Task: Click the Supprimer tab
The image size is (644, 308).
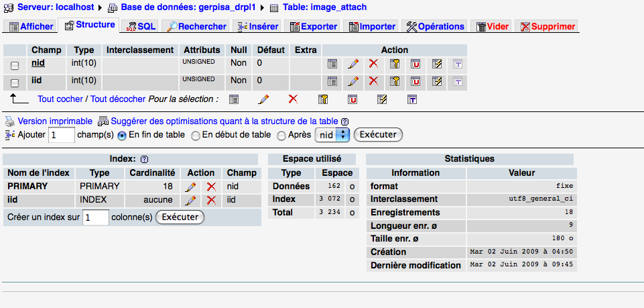Action: 547,26
